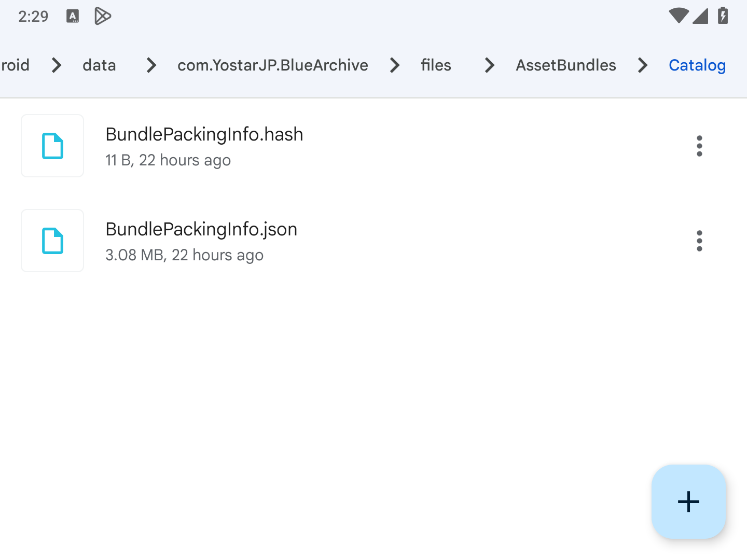Tap the file icon of BundlePackingInfo.json

coord(52,241)
